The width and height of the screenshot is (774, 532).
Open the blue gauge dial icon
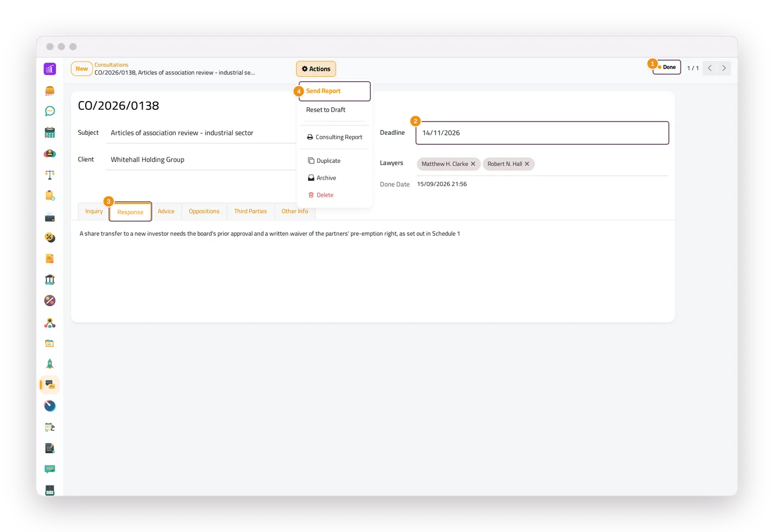click(x=50, y=406)
